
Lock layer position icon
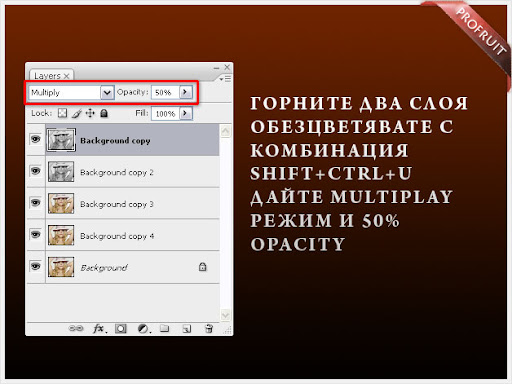tap(90, 113)
